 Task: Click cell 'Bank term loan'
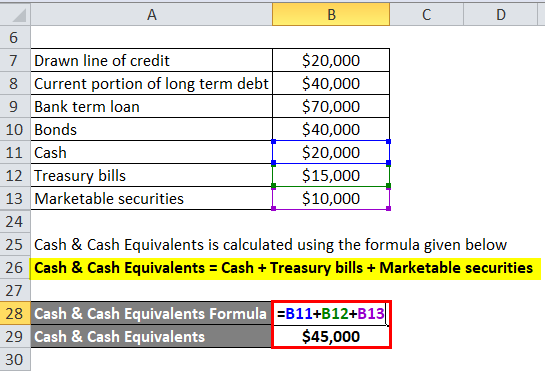coord(152,106)
